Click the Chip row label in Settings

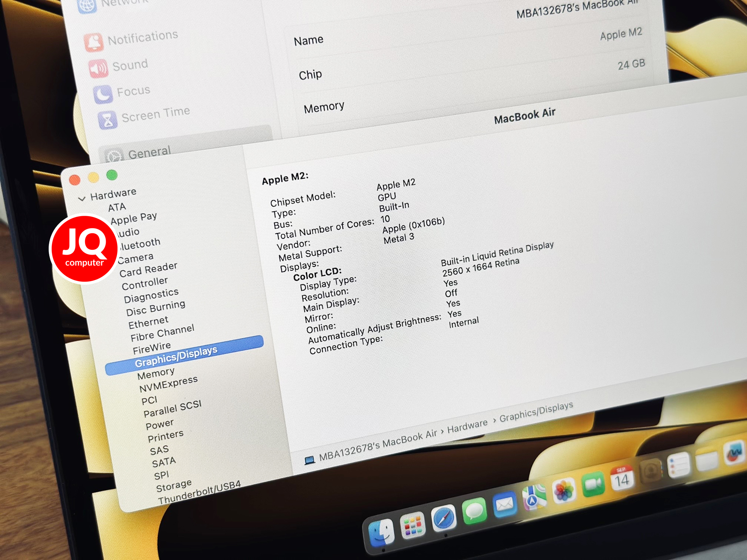(x=310, y=75)
